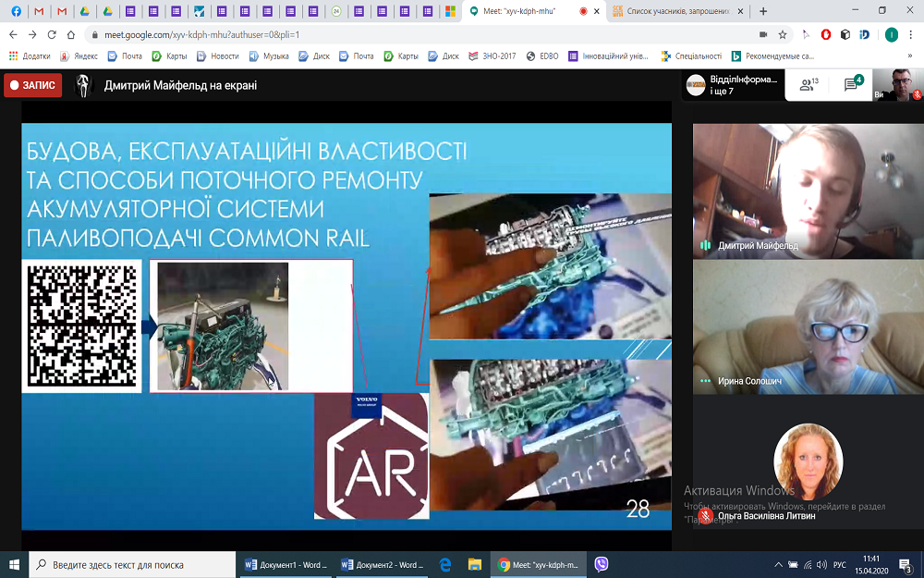
Task: Open the chat panel with 4 messages
Action: click(850, 83)
